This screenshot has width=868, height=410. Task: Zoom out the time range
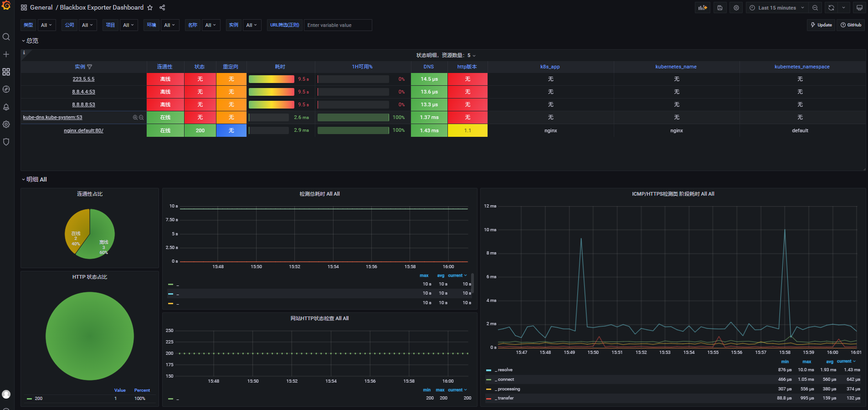coord(815,8)
